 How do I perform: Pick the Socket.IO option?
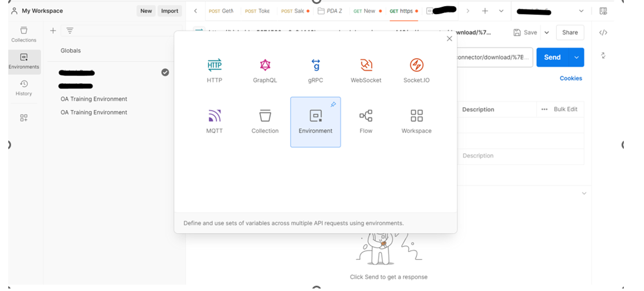click(416, 70)
